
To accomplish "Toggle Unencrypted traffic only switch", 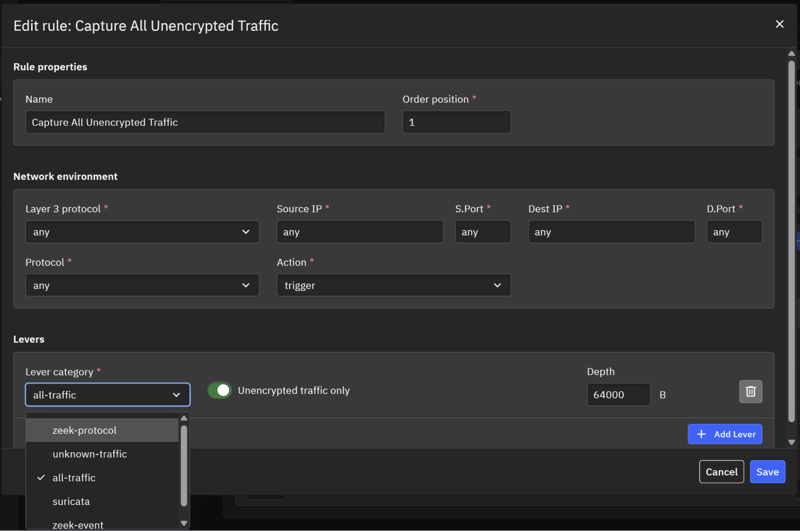I will [x=219, y=390].
